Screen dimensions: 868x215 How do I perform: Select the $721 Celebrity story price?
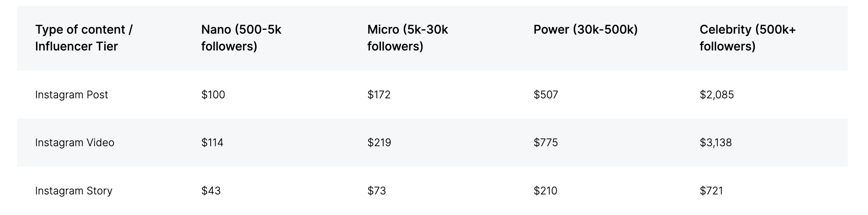[x=711, y=191]
